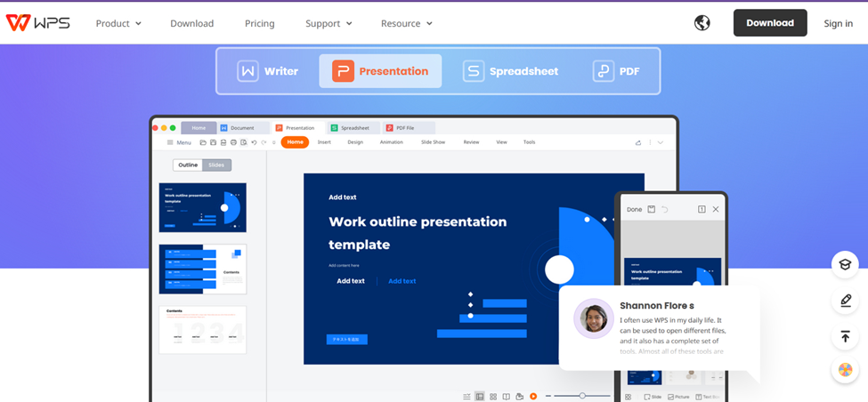Toggle the Outline view in side panel

[x=188, y=165]
